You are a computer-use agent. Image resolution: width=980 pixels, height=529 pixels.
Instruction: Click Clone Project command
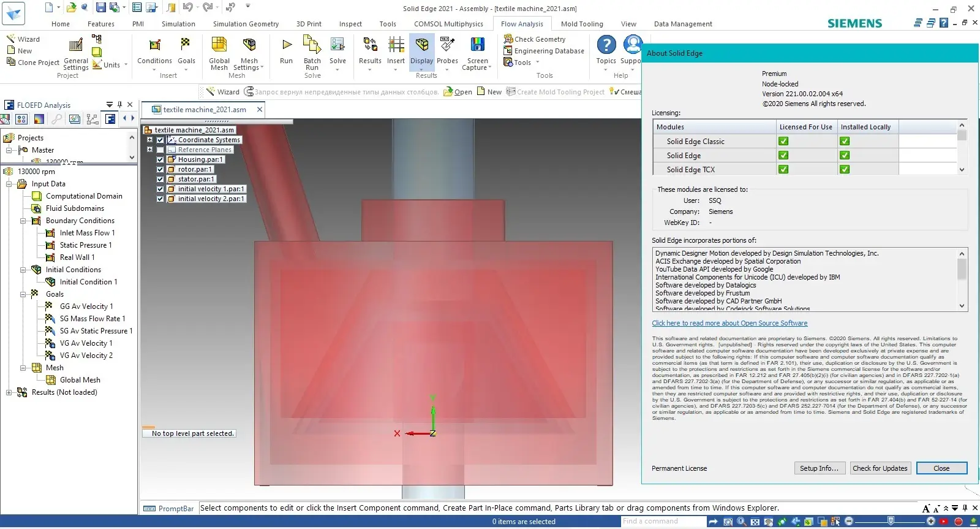tap(33, 63)
